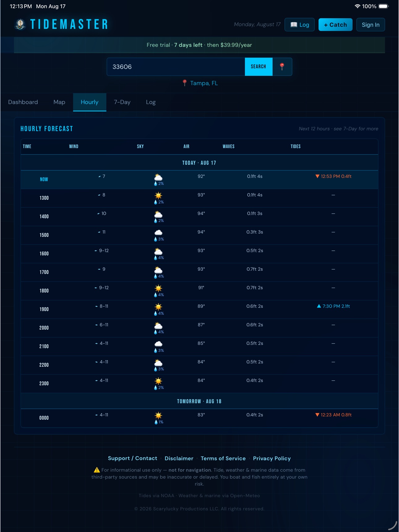
Task: Click the TideMaster logo emblem icon
Action: pyautogui.click(x=20, y=24)
